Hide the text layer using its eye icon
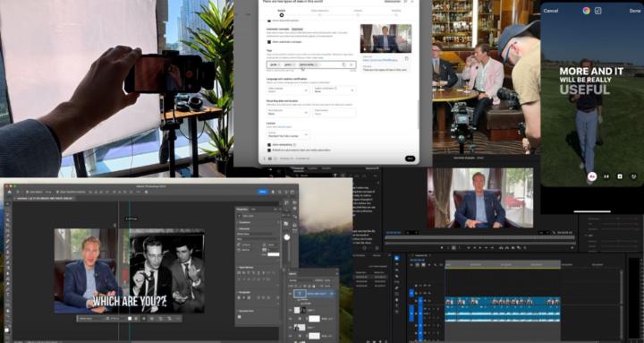 290,293
